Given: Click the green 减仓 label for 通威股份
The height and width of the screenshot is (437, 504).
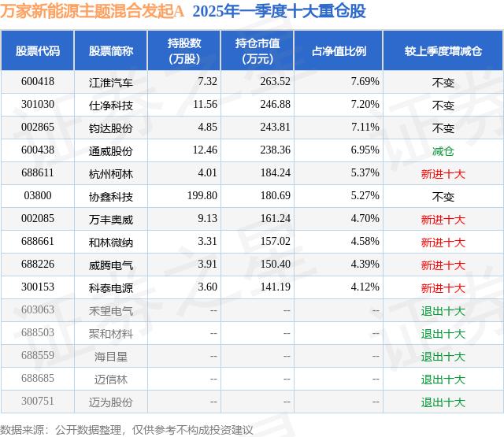Looking at the screenshot, I should coord(443,151).
